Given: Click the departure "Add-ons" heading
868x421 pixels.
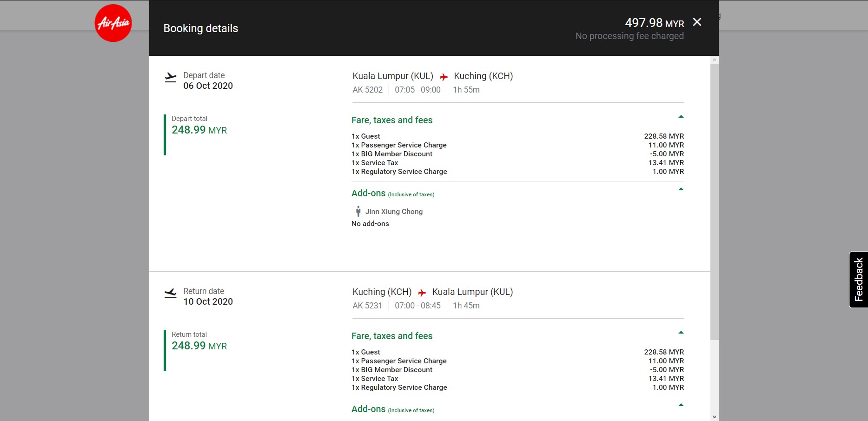Looking at the screenshot, I should [368, 193].
